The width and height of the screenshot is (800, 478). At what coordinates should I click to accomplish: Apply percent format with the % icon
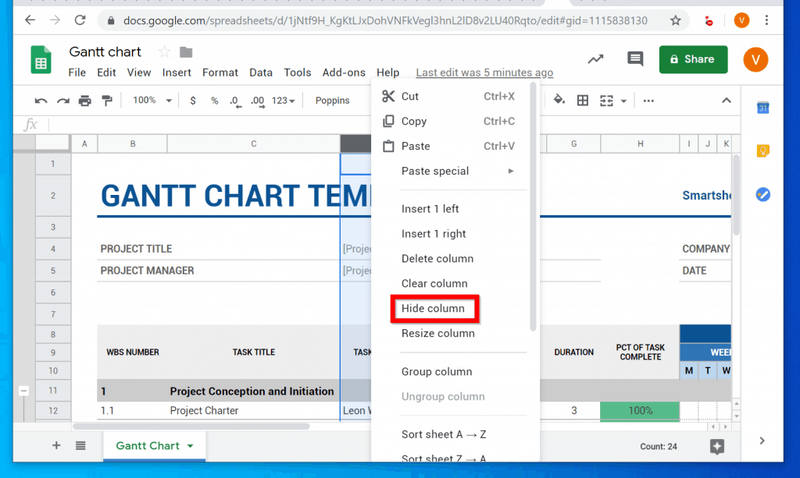tap(214, 101)
